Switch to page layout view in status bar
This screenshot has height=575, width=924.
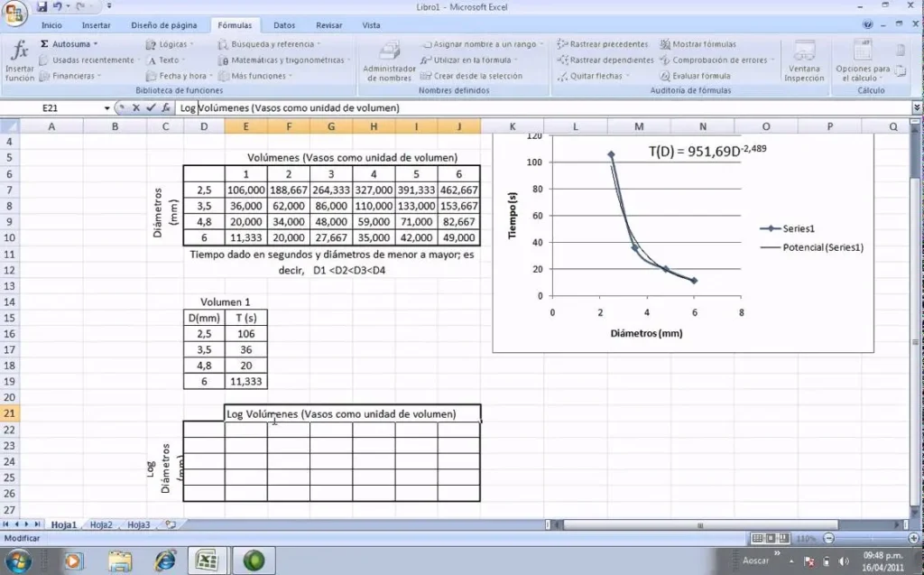(772, 538)
